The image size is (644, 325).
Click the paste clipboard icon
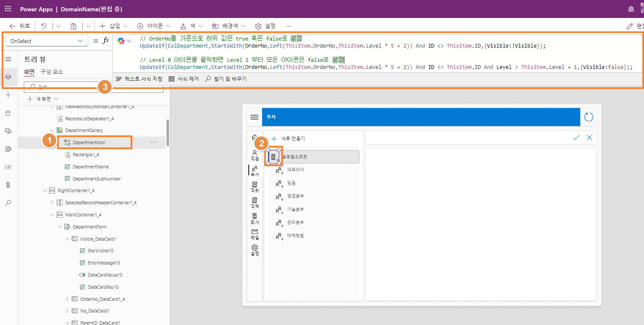point(73,26)
